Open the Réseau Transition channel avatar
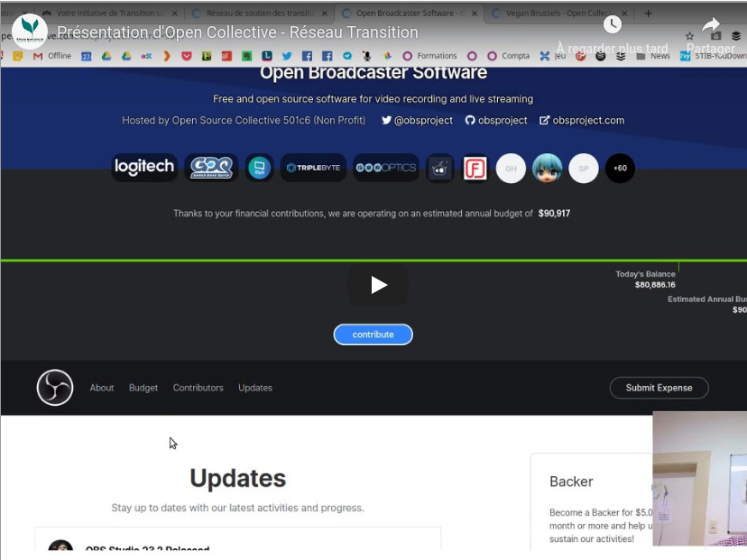 pyautogui.click(x=30, y=32)
